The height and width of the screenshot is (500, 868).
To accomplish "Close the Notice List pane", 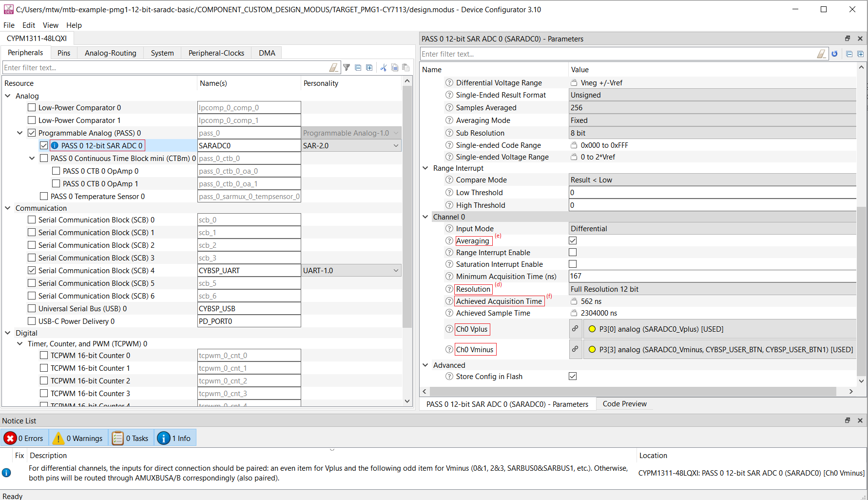I will tap(860, 420).
